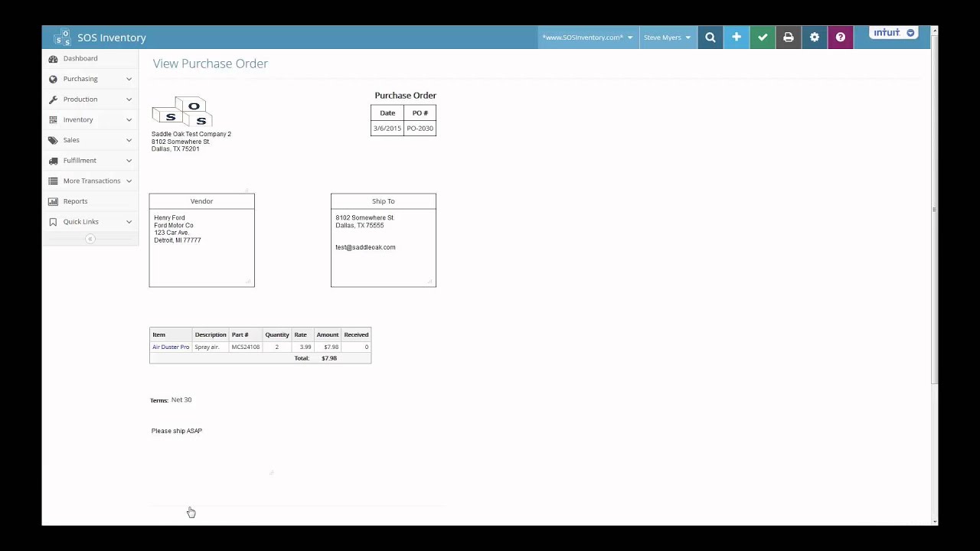Click the MC524108 part number cell
Viewport: 980px width, 551px height.
pos(246,347)
